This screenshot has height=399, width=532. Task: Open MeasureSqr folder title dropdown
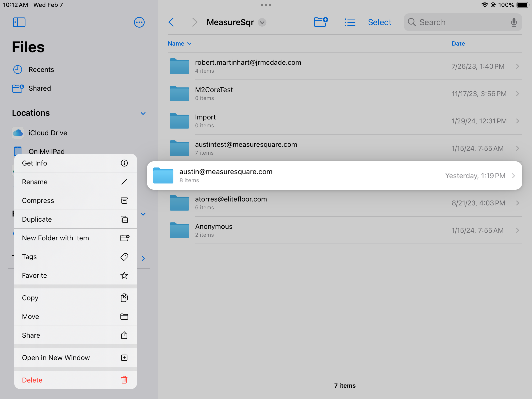point(262,22)
